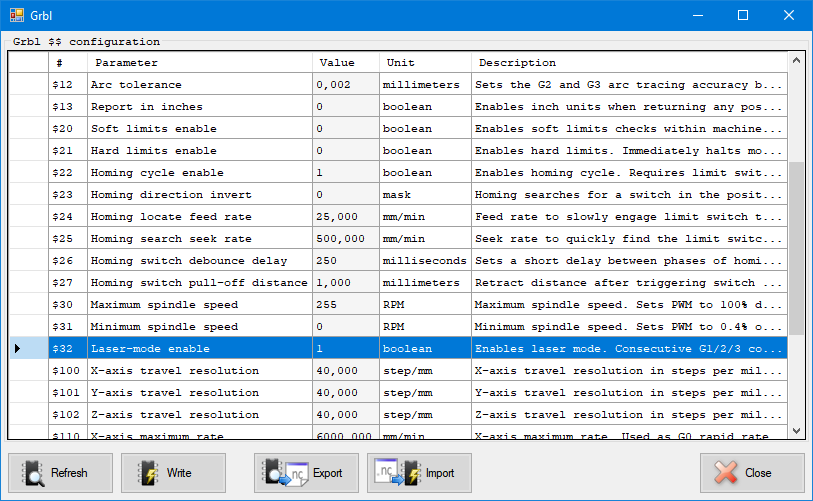Click the Refresh button's chip magnifier icon
This screenshot has height=501, width=813.
(33, 473)
